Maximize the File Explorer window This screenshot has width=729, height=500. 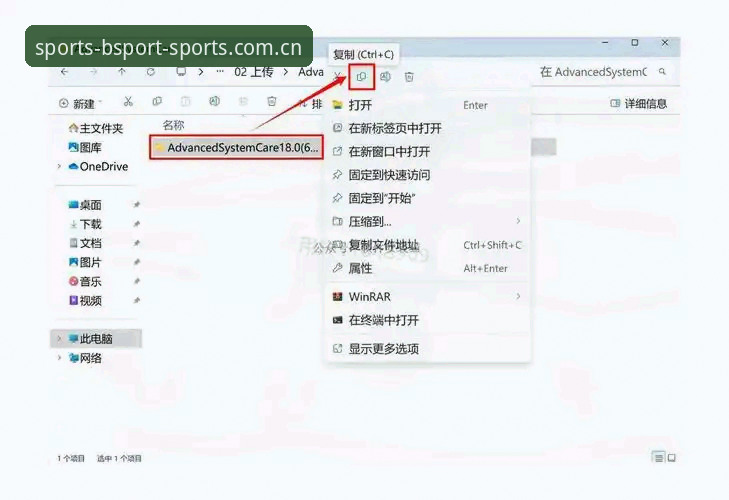(635, 42)
